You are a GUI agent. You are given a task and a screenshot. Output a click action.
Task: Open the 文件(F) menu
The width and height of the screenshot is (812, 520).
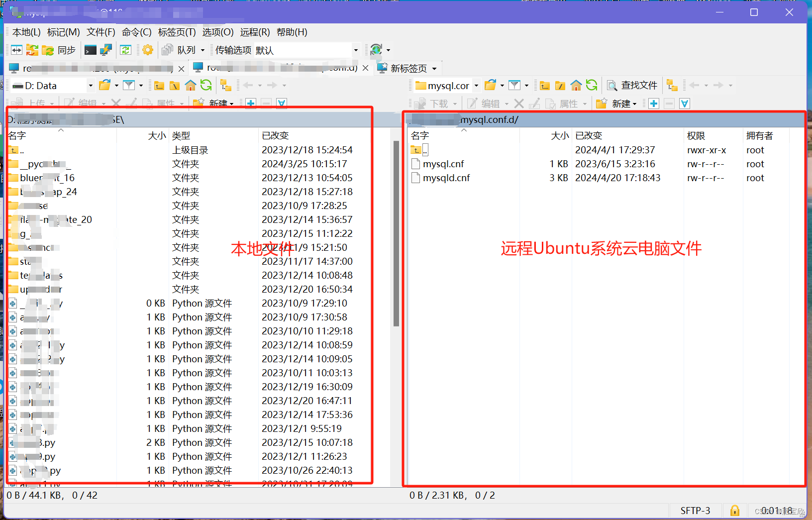pyautogui.click(x=101, y=32)
